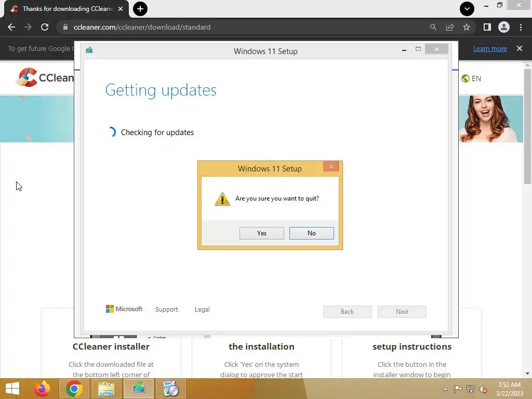532x399 pixels.
Task: Click the CCleaner logo on webpage
Action: [45, 77]
